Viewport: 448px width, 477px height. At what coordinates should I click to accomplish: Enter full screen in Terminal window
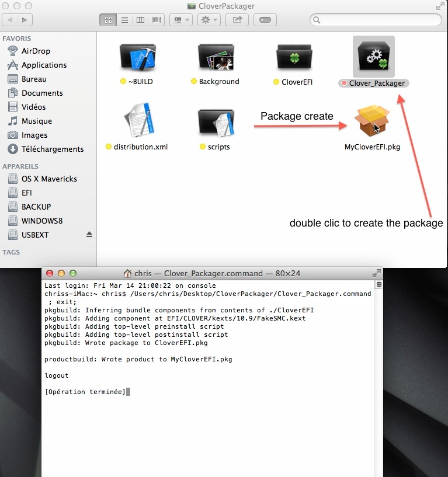377,273
